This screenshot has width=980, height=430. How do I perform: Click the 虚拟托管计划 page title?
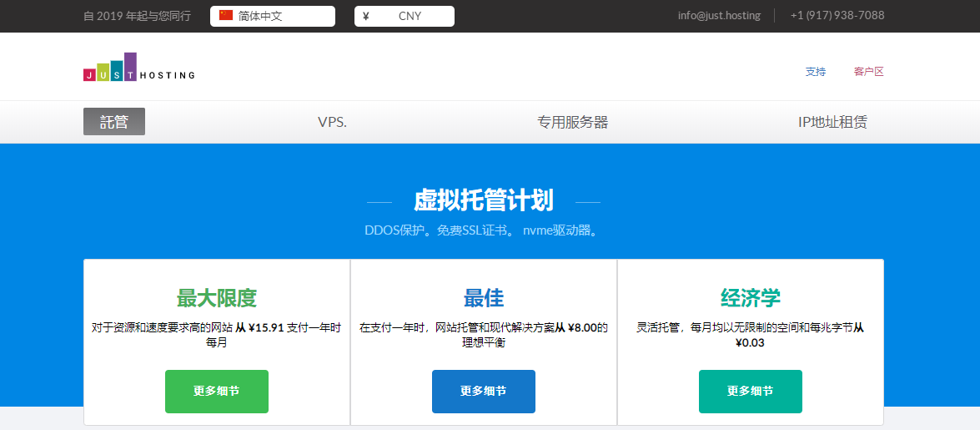pos(483,201)
